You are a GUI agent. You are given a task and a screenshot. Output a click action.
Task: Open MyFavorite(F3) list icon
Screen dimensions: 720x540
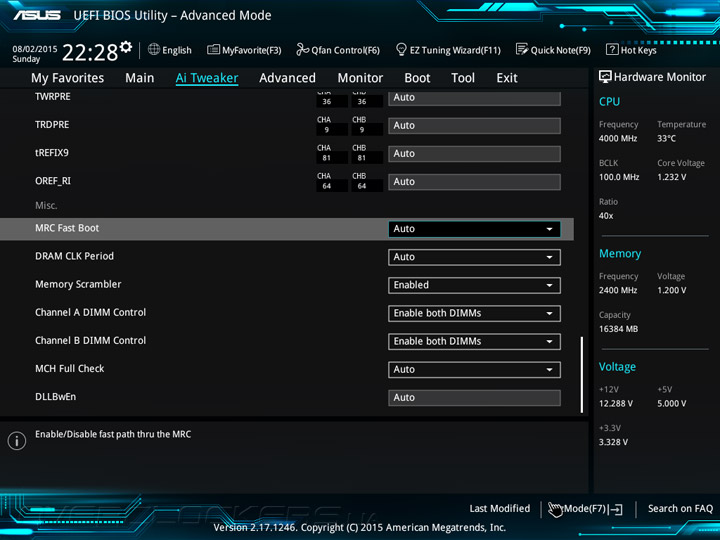(213, 50)
